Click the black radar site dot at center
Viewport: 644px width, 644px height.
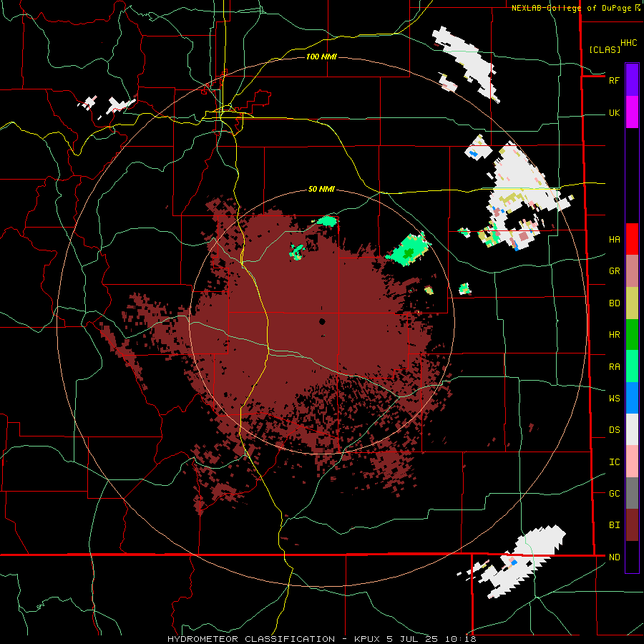click(322, 321)
